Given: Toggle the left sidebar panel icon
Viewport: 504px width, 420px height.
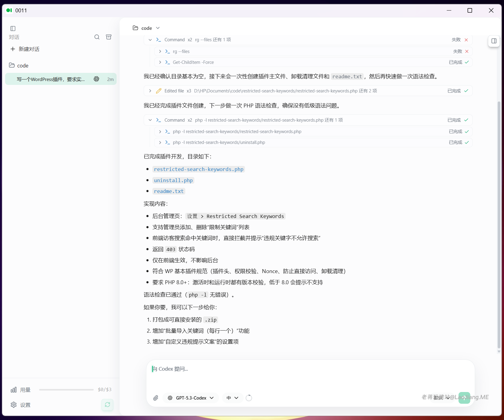Looking at the screenshot, I should click(x=13, y=28).
